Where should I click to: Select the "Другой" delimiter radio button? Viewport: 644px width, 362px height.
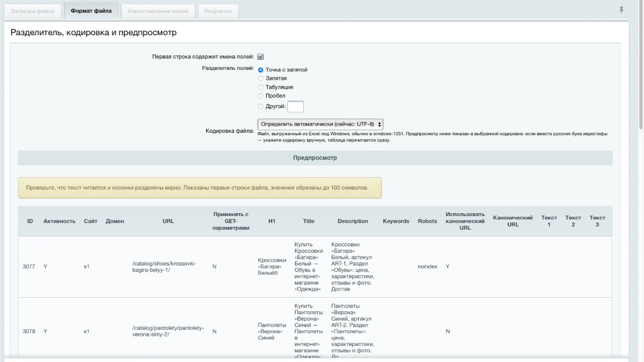coord(261,106)
